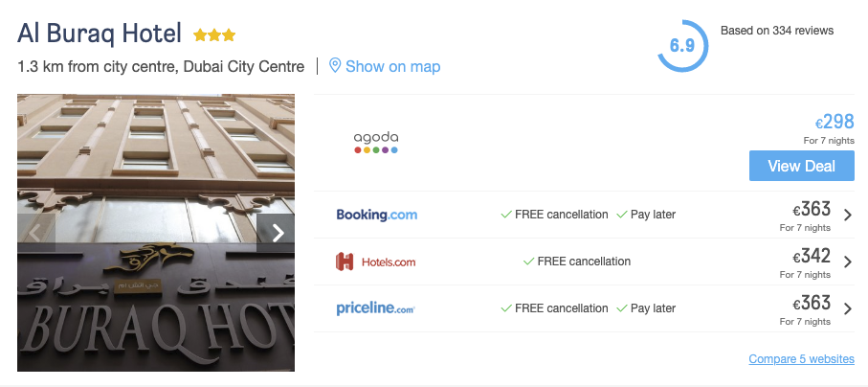Show next hotel photo with right arrow
The height and width of the screenshot is (387, 868).
point(278,233)
